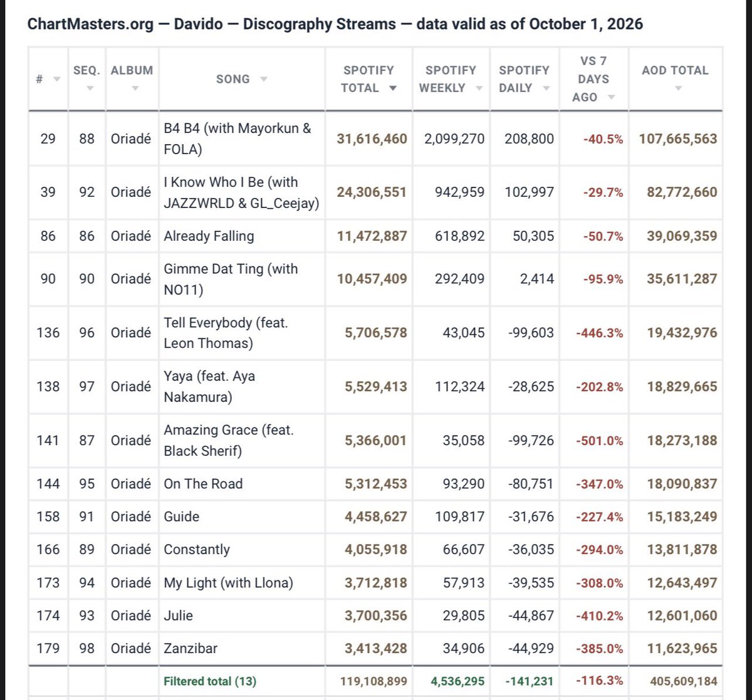This screenshot has height=700, width=752.
Task: Click Spotify total 31,616,460
Action: click(372, 138)
